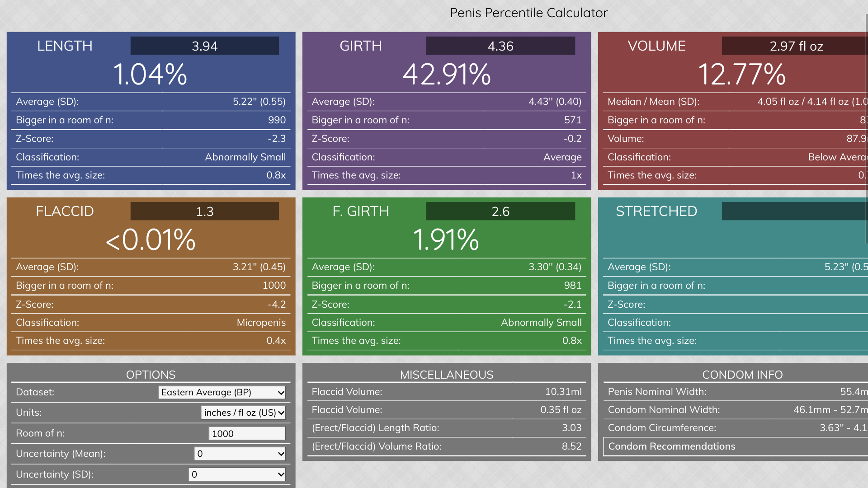Viewport: 868px width, 488px height.
Task: Open the Units dropdown
Action: [243, 413]
